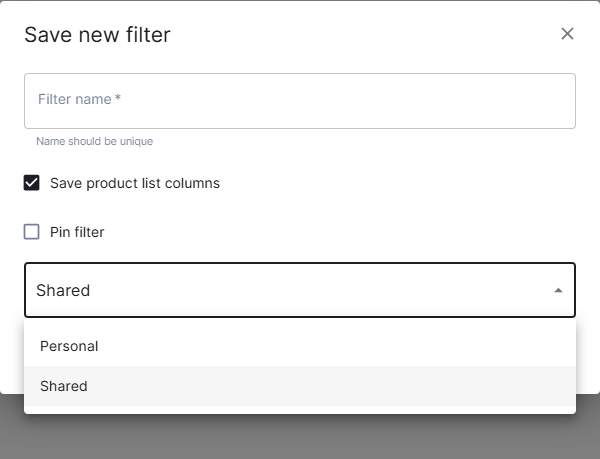Image resolution: width=600 pixels, height=459 pixels.
Task: Uncheck Save product list columns
Action: 32,183
